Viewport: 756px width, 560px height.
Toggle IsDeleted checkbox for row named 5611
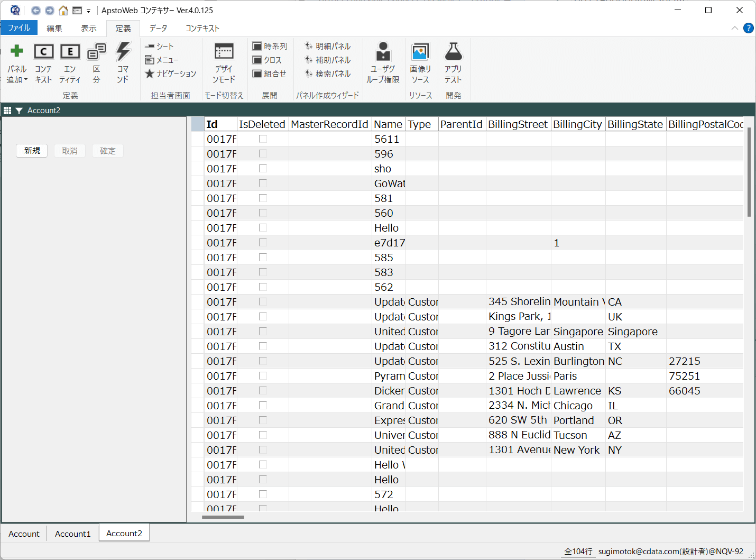point(263,139)
